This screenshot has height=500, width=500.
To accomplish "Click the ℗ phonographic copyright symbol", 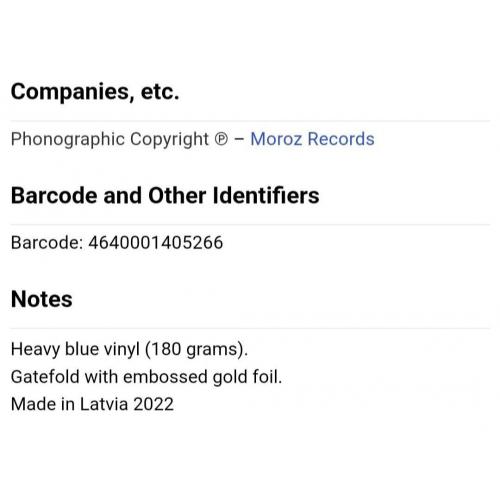I will [221, 139].
